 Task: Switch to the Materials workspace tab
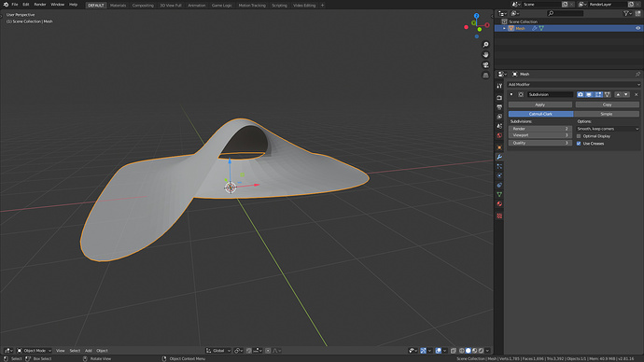(118, 6)
